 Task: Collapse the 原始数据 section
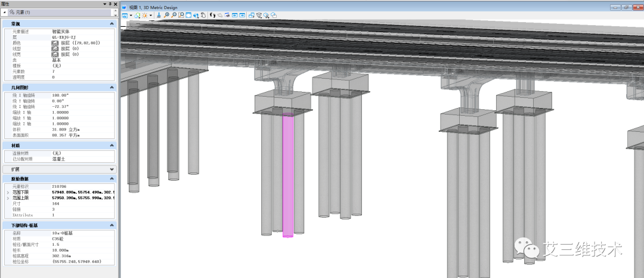point(112,178)
